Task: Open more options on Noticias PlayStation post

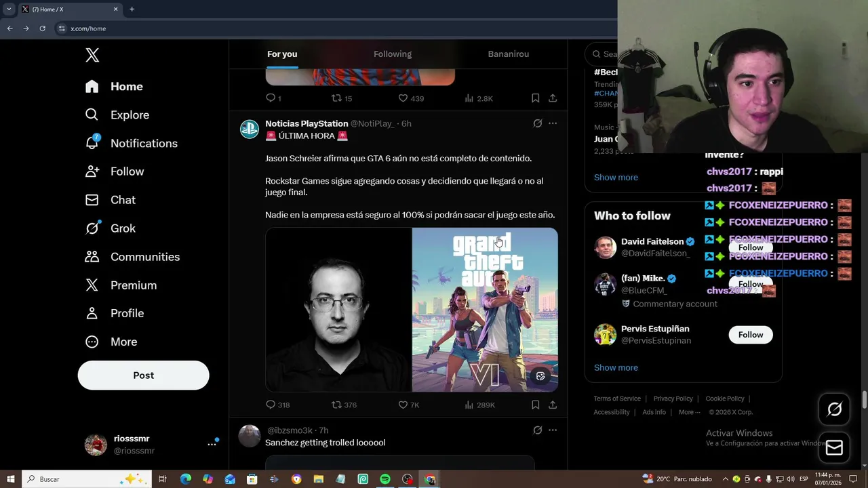Action: click(x=553, y=123)
